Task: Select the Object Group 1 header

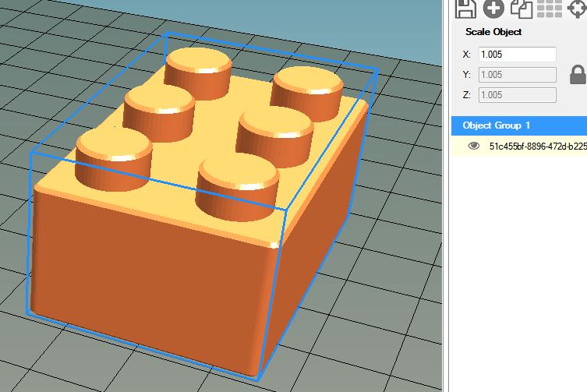Action: (x=519, y=125)
